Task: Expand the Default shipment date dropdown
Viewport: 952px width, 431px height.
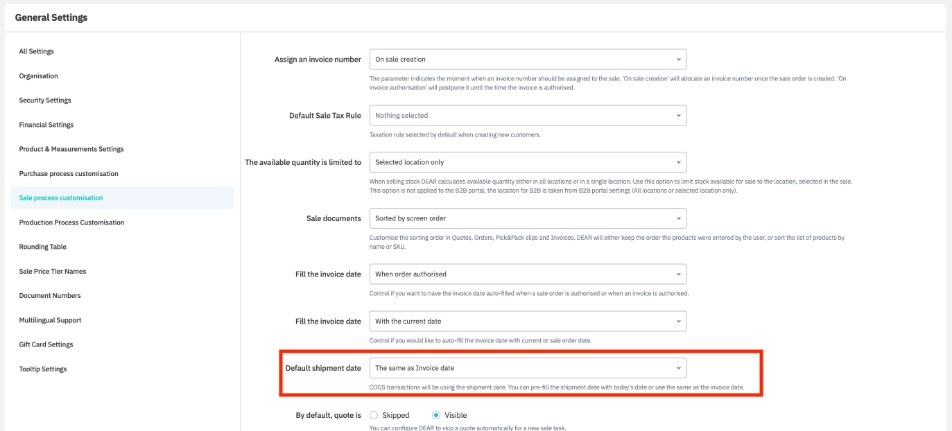Action: [x=527, y=368]
